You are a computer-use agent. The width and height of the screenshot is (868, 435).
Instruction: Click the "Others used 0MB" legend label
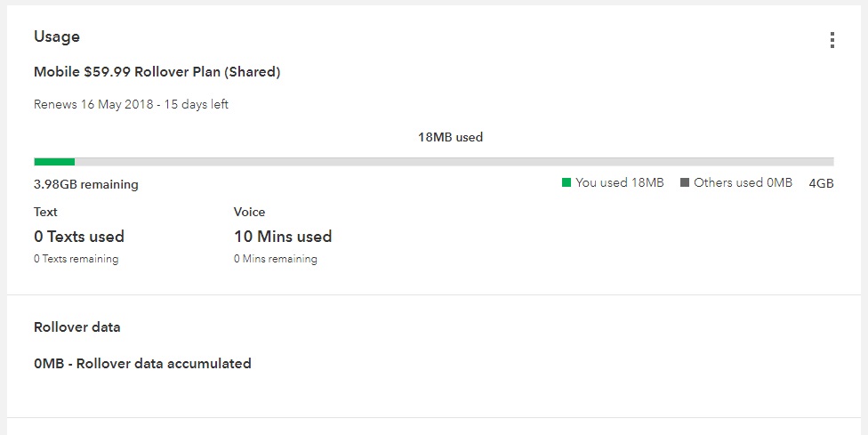743,182
